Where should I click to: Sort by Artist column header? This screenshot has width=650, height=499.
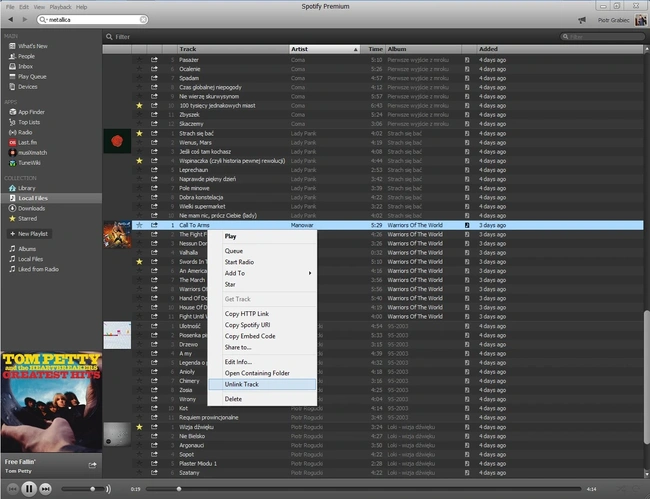tap(324, 49)
